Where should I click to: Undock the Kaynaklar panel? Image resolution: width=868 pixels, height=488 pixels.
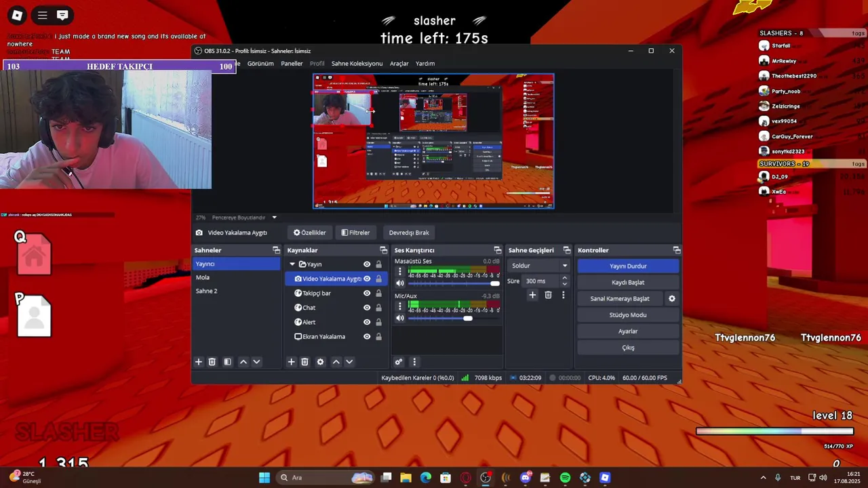tap(384, 250)
